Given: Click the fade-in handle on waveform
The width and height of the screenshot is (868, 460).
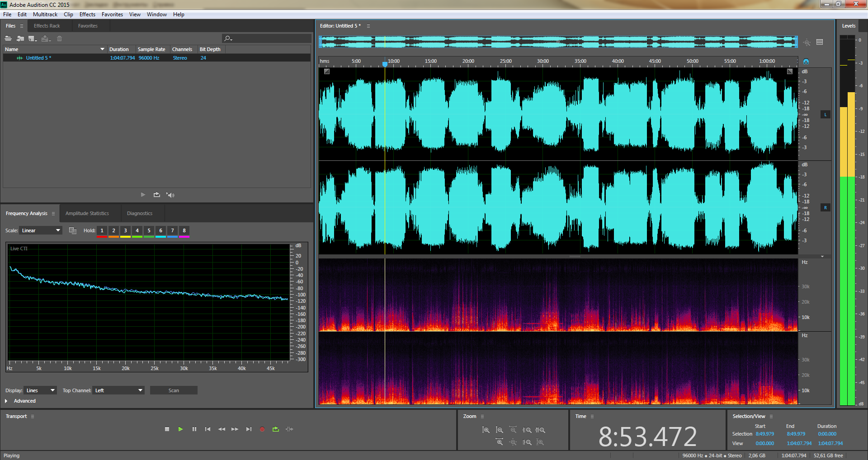Looking at the screenshot, I should point(327,71).
